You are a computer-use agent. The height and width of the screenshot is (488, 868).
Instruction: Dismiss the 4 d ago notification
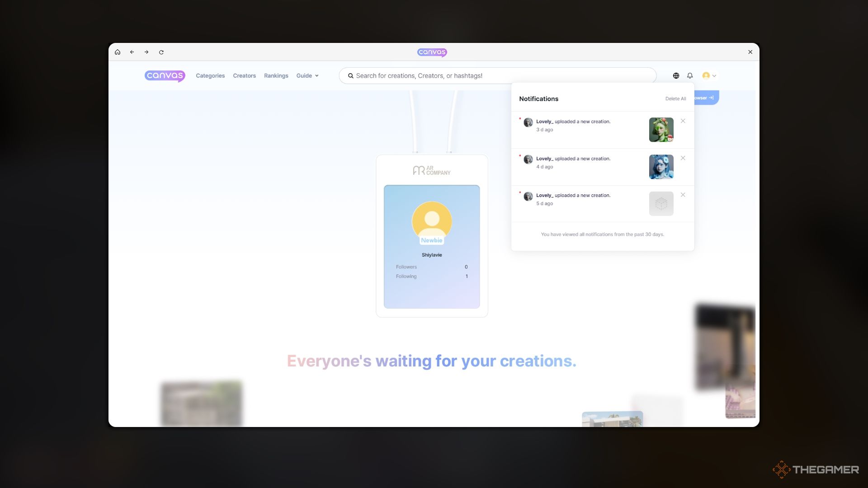683,158
